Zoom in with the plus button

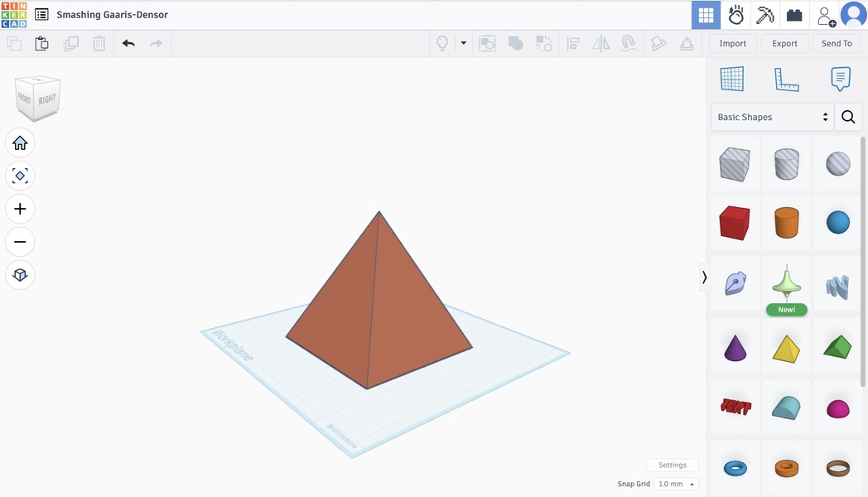[x=20, y=209]
